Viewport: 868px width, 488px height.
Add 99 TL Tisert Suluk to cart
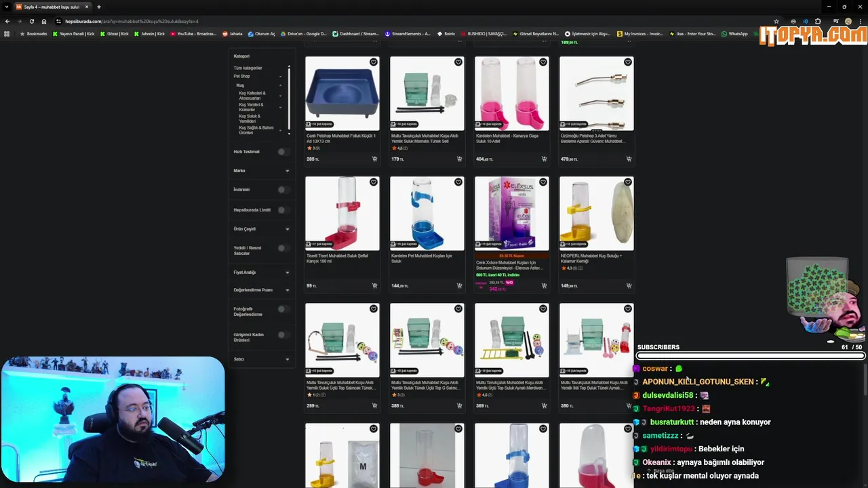(x=374, y=285)
